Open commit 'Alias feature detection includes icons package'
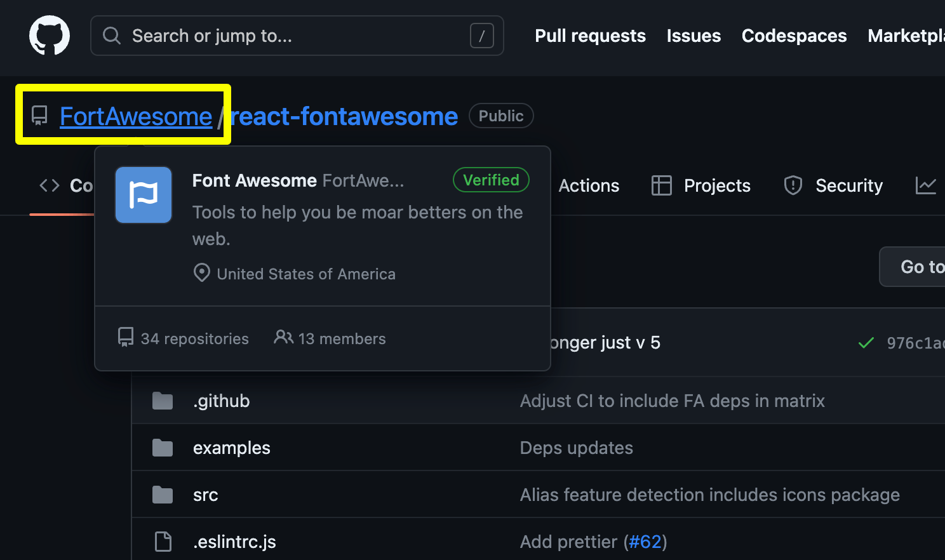This screenshot has height=560, width=945. point(710,495)
